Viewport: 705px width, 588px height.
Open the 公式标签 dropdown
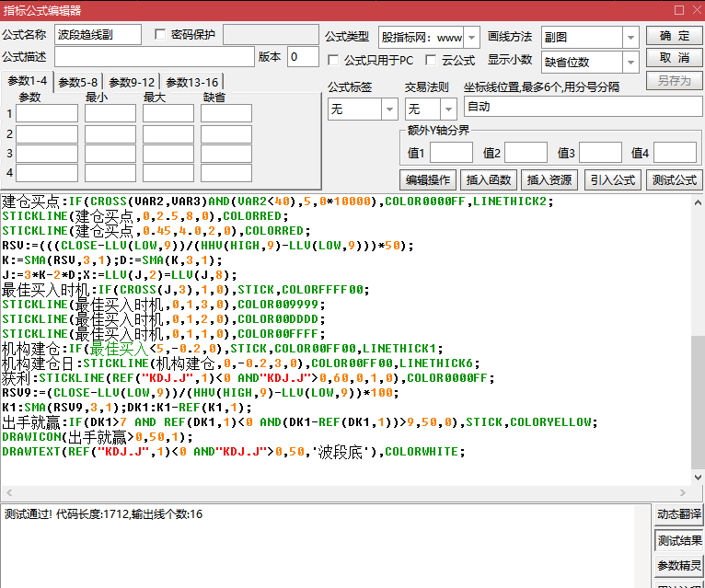click(x=389, y=110)
